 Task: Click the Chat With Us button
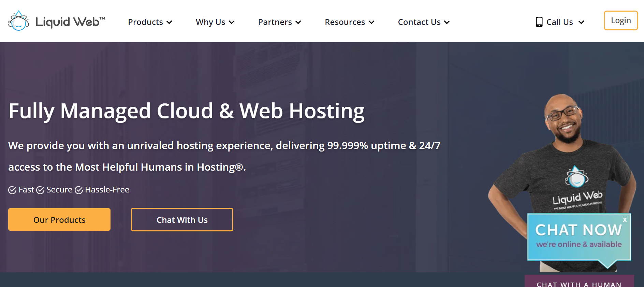[182, 219]
